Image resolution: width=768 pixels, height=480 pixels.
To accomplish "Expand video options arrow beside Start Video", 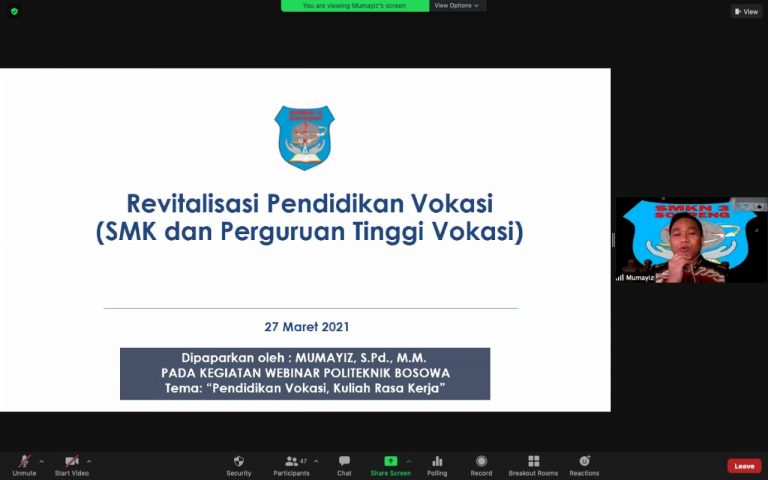I will click(x=89, y=461).
